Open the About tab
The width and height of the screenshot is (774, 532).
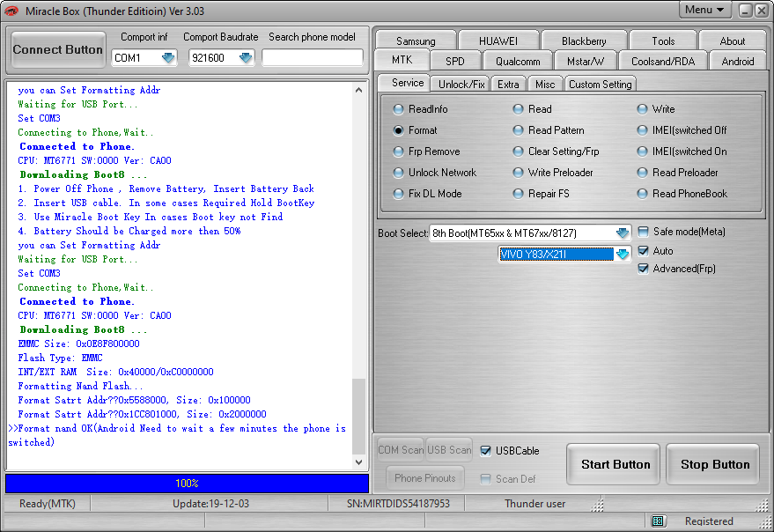pos(732,41)
